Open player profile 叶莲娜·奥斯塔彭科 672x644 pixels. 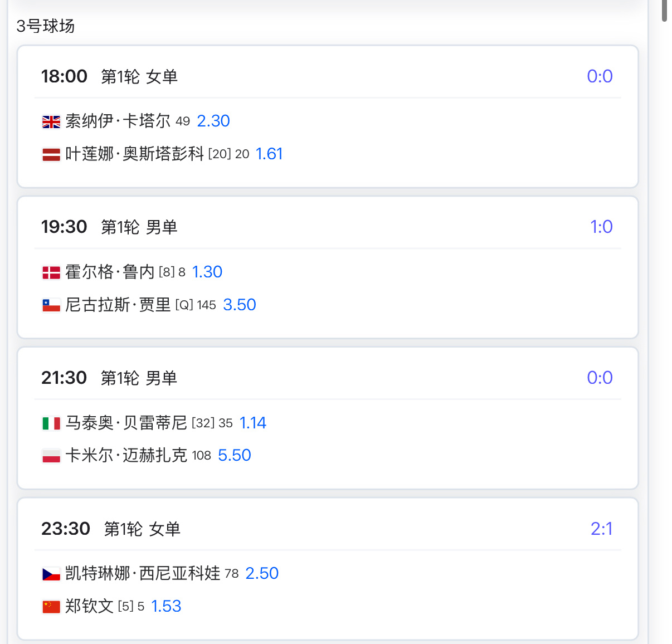tap(134, 154)
